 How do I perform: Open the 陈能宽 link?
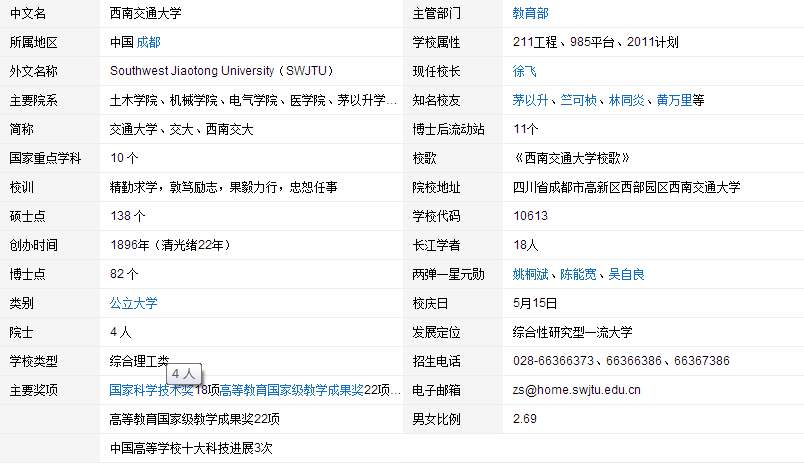point(578,274)
